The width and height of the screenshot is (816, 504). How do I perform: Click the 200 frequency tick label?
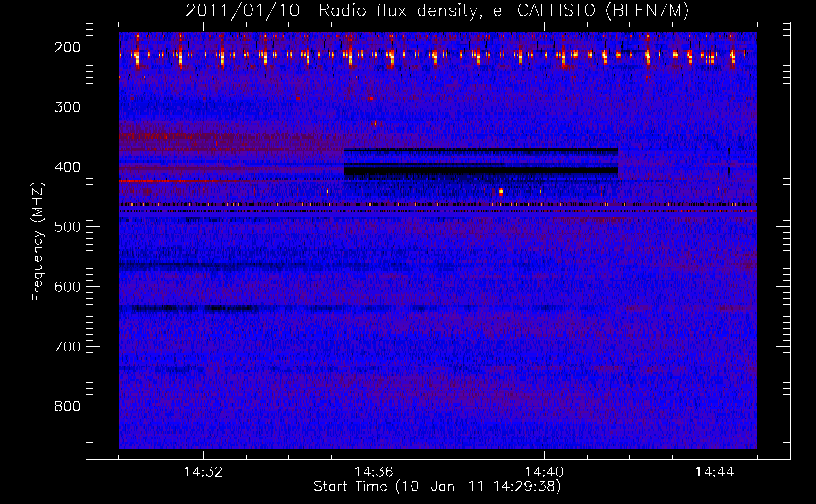68,47
